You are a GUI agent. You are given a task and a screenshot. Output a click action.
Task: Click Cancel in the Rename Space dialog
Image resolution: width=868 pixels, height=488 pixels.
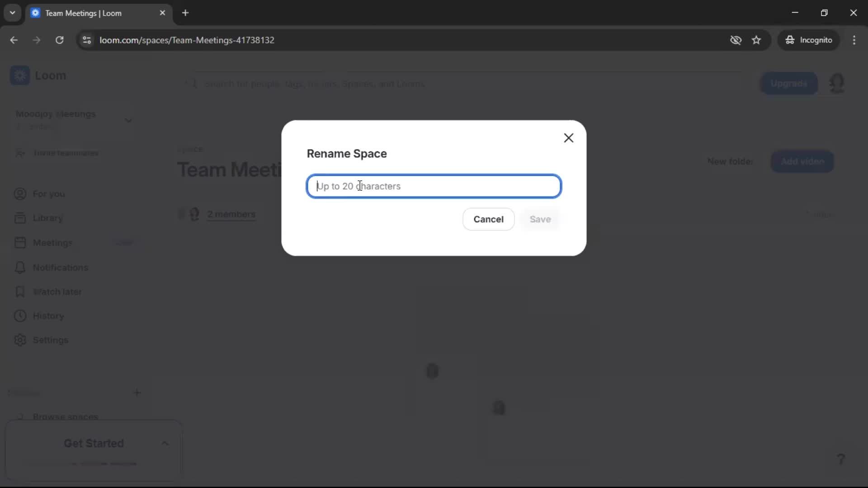pyautogui.click(x=489, y=219)
